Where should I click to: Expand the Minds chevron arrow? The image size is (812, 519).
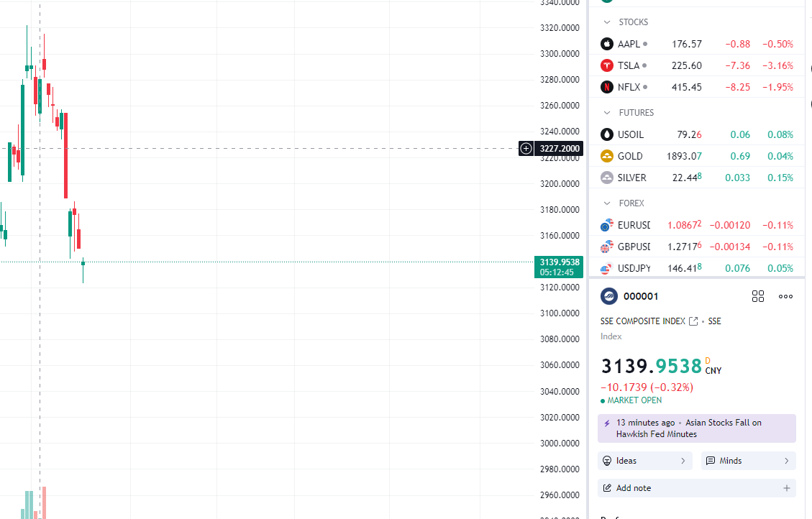(787, 461)
